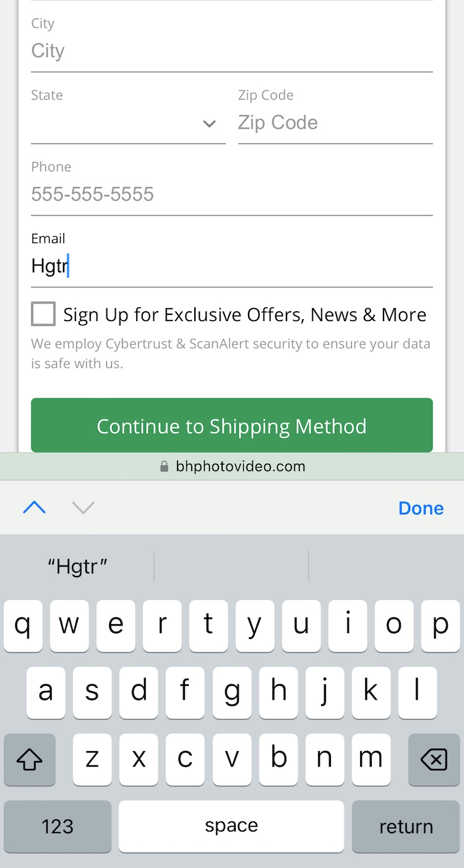This screenshot has width=464, height=868.
Task: Tap Done above the keyboard
Action: pos(421,508)
